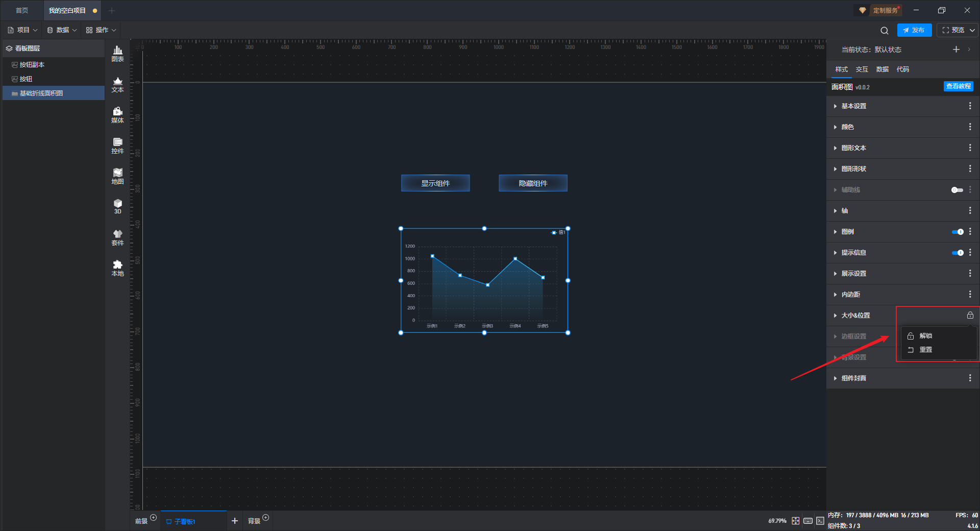Turn off the 提示信息 tooltip switch
This screenshot has height=531, width=980.
[958, 253]
